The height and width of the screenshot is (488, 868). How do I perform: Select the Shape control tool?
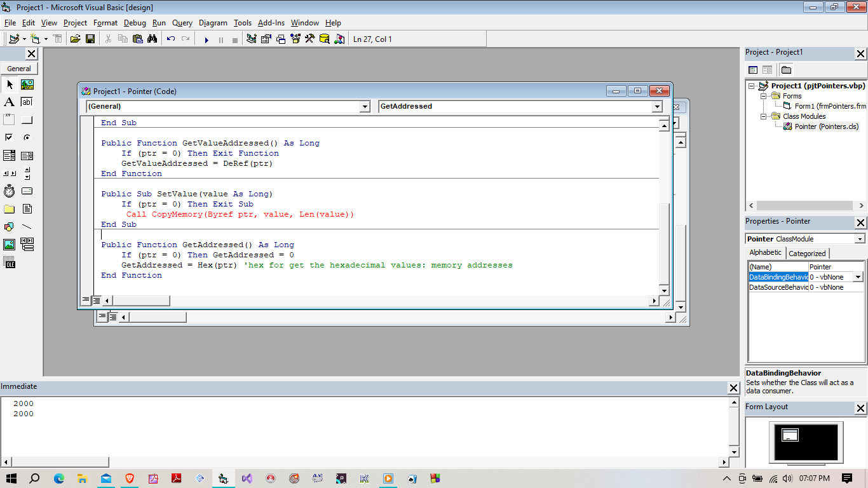point(10,227)
